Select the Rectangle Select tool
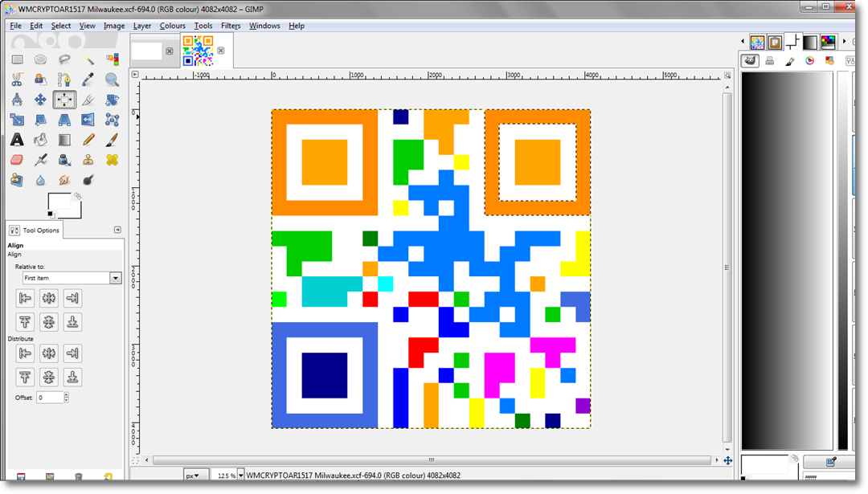This screenshot has height=494, width=868. click(x=17, y=59)
